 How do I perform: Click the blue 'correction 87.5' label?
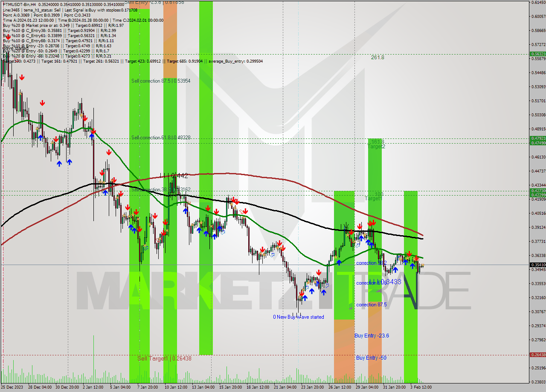[372, 305]
